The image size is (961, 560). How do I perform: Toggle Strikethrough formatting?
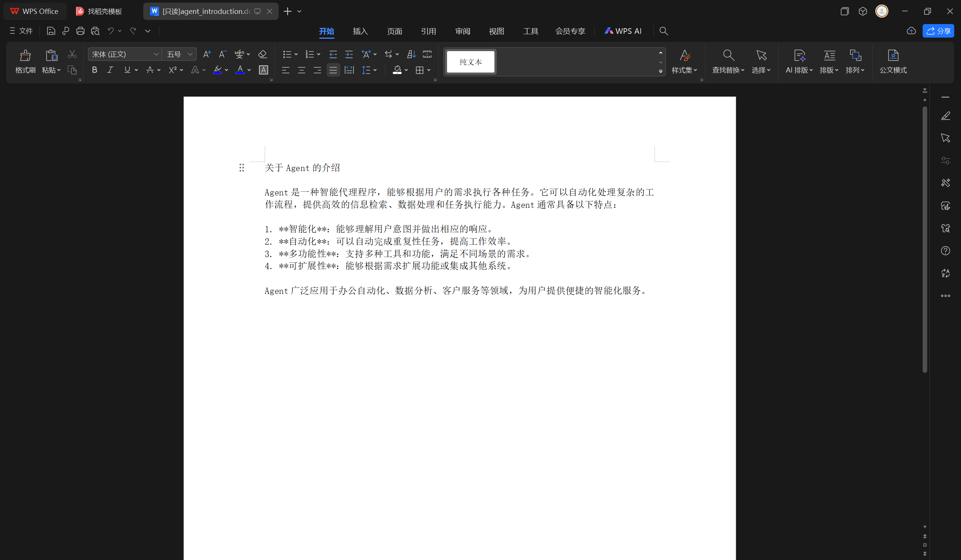point(150,70)
